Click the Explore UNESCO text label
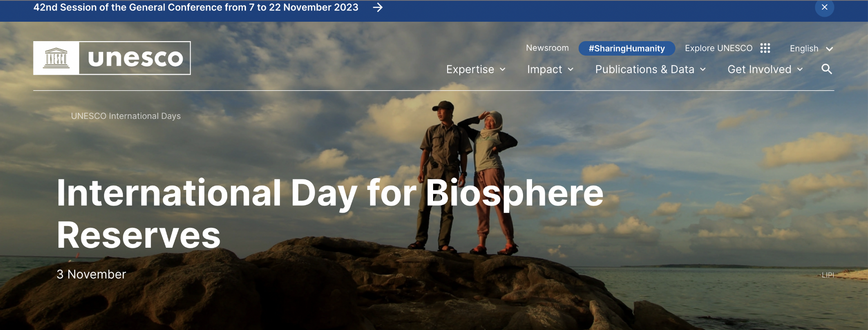 718,48
